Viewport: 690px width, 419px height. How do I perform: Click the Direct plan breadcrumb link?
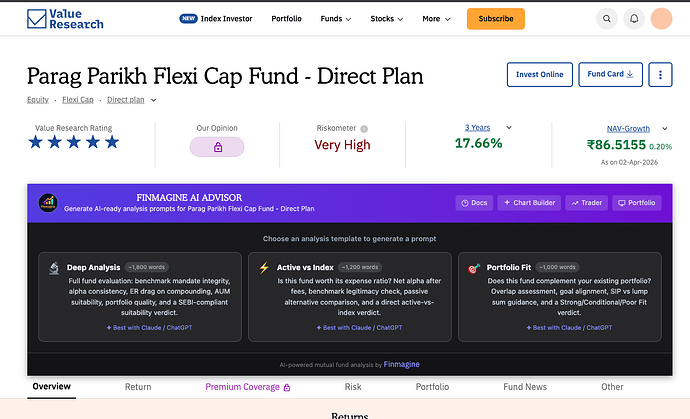point(125,100)
